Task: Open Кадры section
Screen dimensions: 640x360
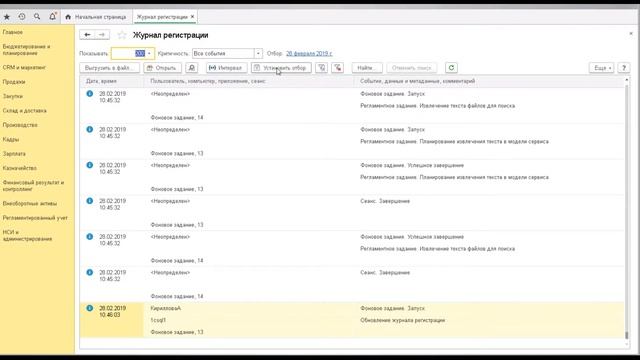Action: 11,139
